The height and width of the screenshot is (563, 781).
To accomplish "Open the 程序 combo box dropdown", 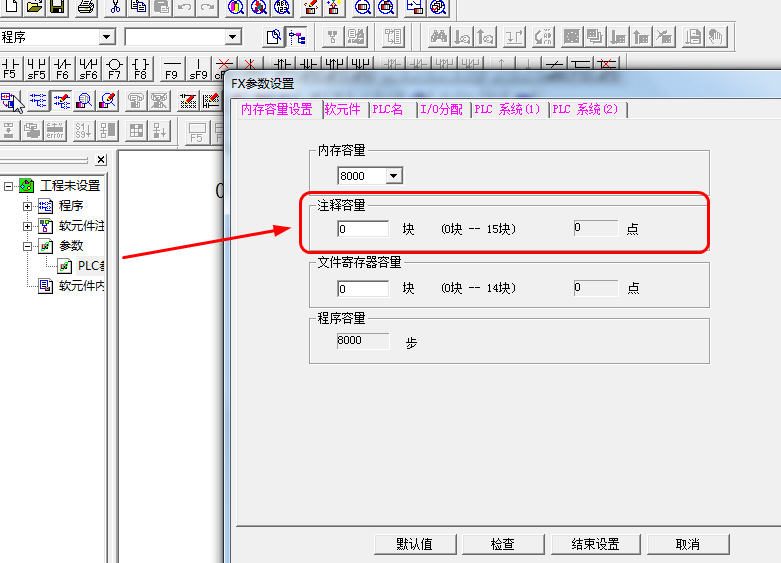I will (x=107, y=37).
